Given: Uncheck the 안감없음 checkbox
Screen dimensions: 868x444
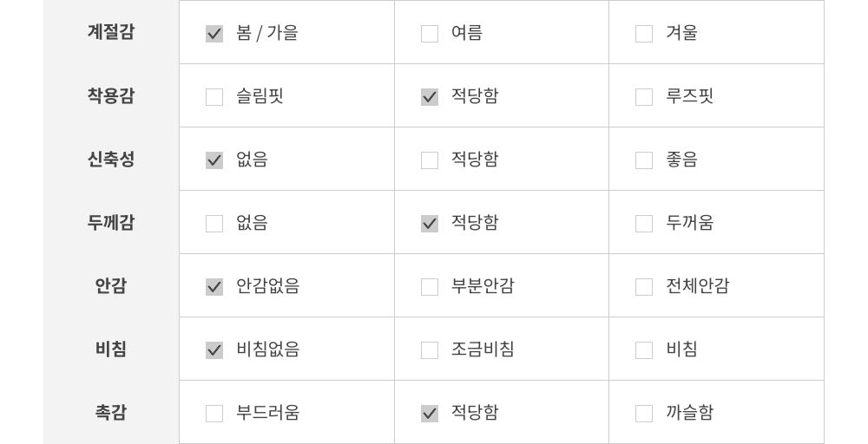Looking at the screenshot, I should 214,287.
